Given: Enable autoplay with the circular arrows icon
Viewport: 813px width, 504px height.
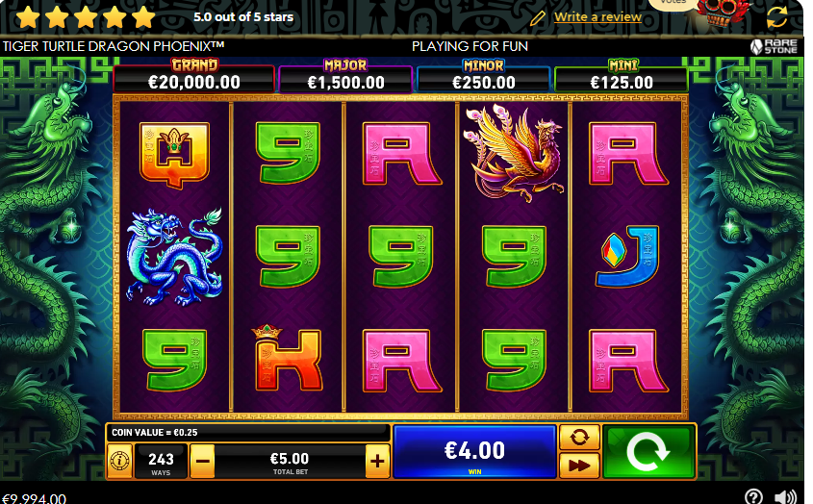Looking at the screenshot, I should 579,437.
